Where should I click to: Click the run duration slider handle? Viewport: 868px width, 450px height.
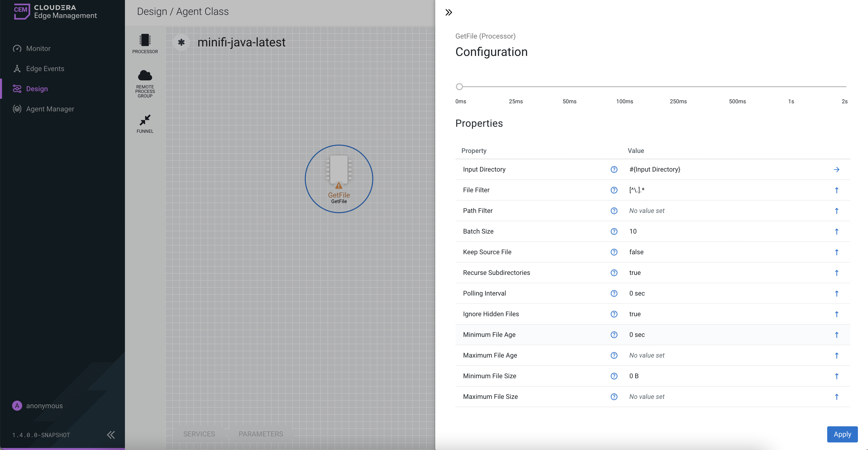[x=459, y=87]
